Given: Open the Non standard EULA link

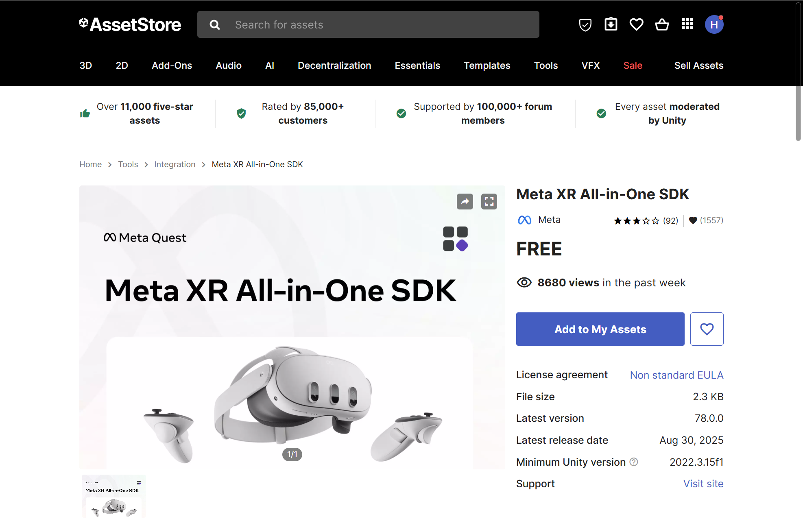Looking at the screenshot, I should pos(676,375).
